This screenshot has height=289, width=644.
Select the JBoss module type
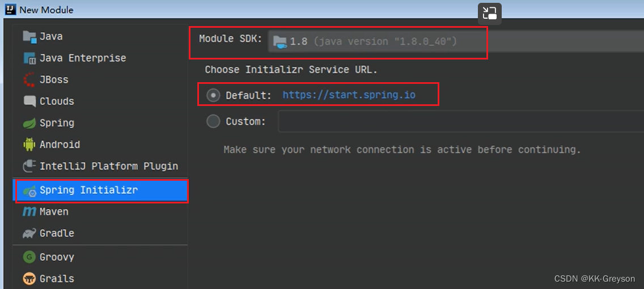[x=101, y=80]
